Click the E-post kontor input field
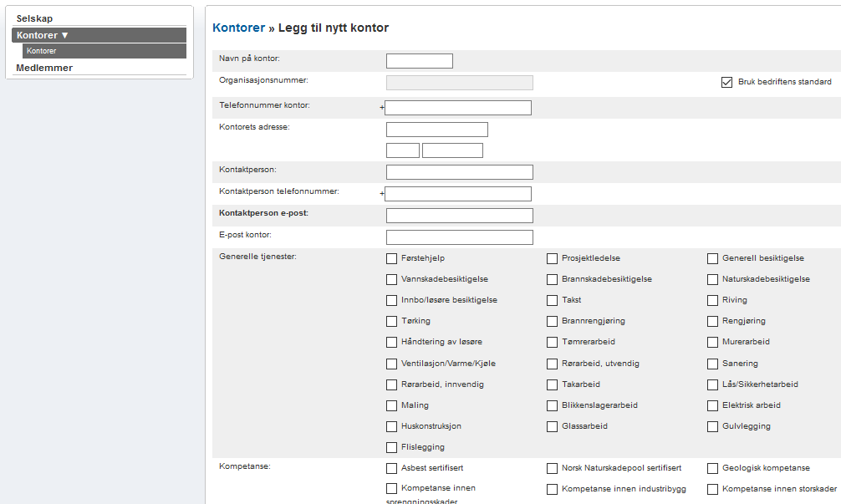Screen dimensions: 841x504 click(x=459, y=237)
